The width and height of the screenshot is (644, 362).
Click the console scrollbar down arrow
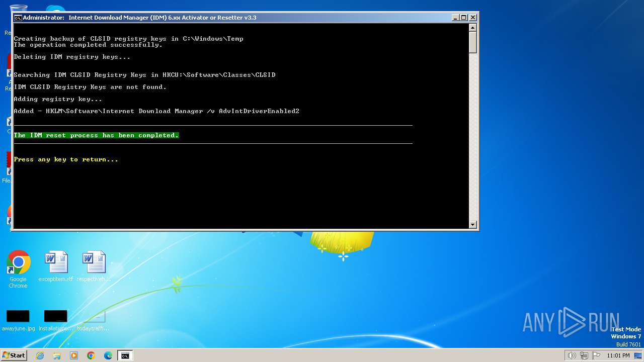pyautogui.click(x=473, y=225)
